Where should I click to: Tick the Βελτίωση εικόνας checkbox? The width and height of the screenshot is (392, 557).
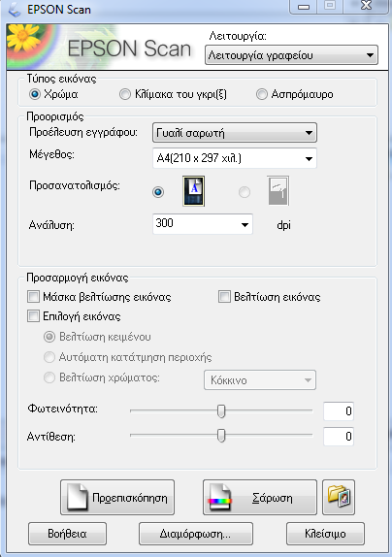coord(224,297)
